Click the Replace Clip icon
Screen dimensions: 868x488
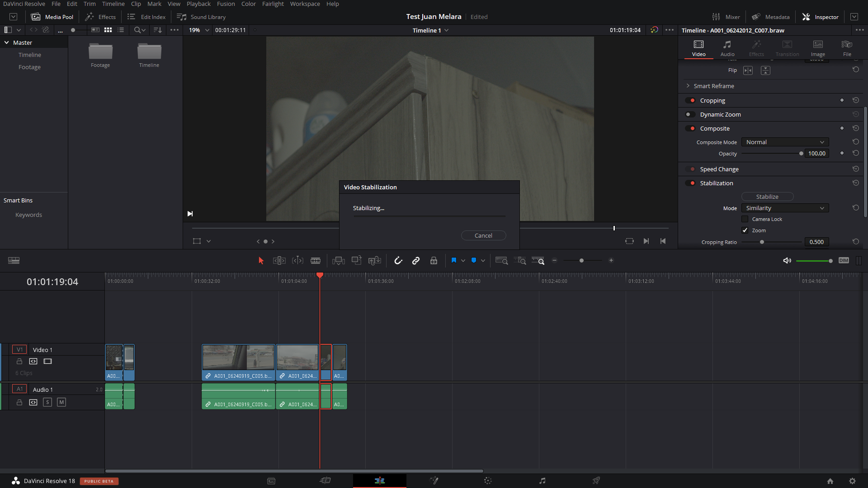(375, 261)
